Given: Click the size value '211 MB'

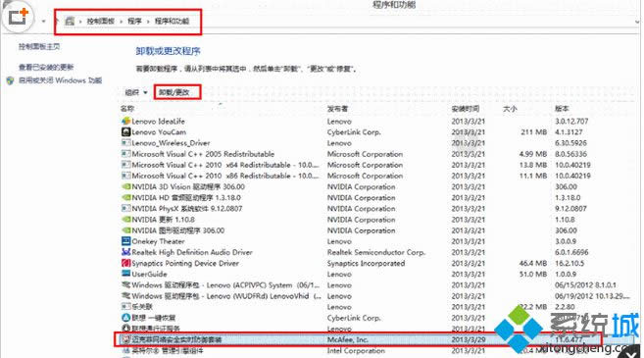Looking at the screenshot, I should pos(533,132).
